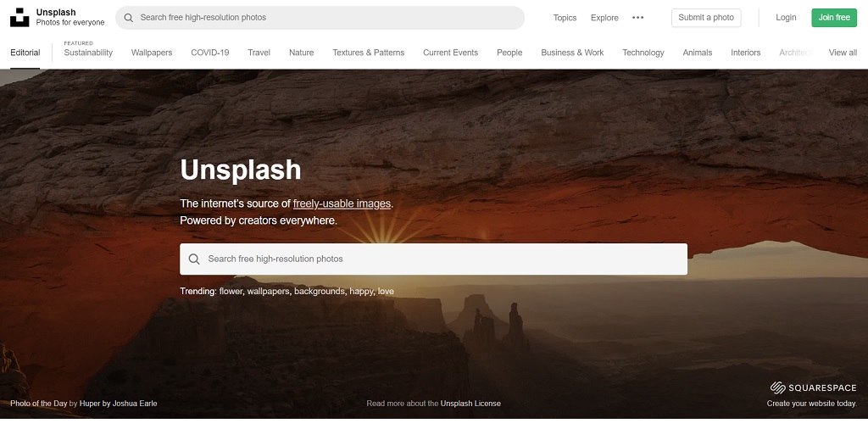Click the Unsplash Photos for everyone title
Image resolution: width=868 pixels, height=446 pixels.
70,17
